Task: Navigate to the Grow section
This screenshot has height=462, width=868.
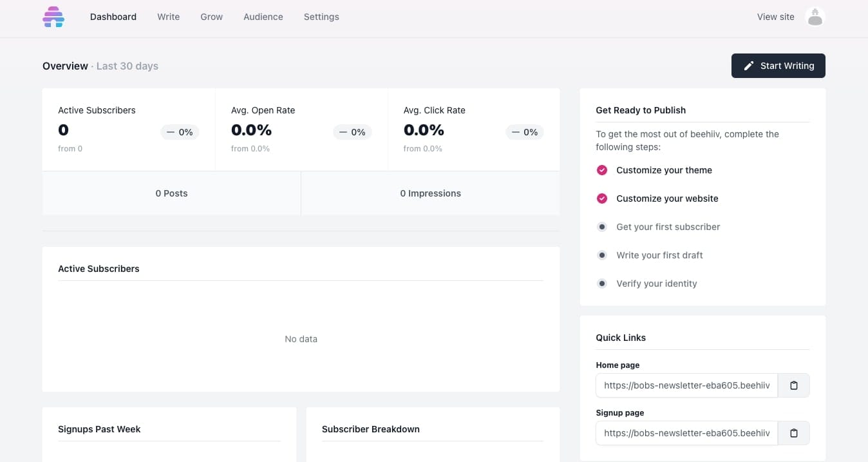Action: pyautogui.click(x=211, y=17)
